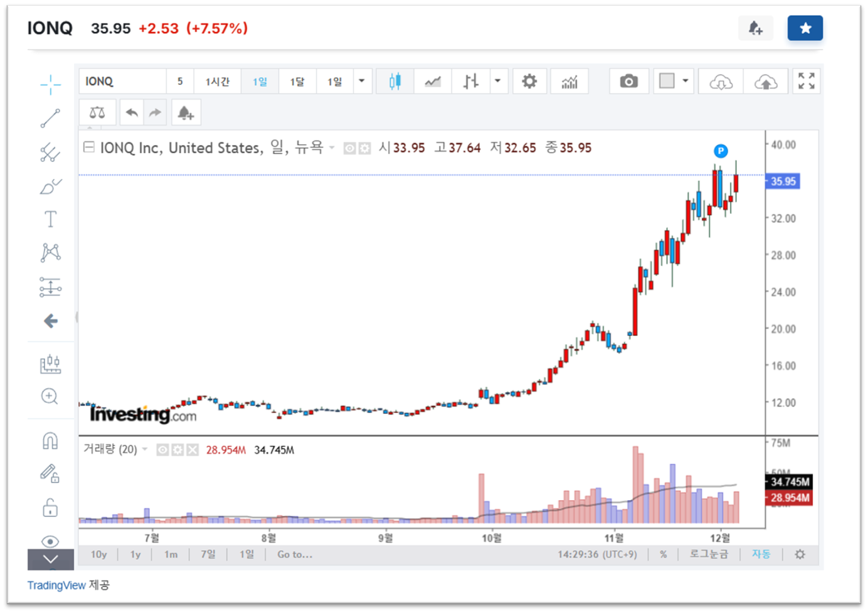Toggle lock all drawing tools
The height and width of the screenshot is (613, 868).
(x=50, y=507)
